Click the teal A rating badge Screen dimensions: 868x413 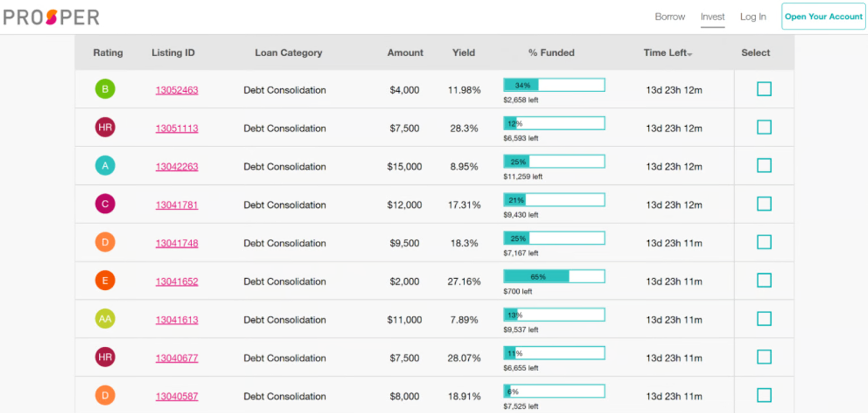click(105, 166)
